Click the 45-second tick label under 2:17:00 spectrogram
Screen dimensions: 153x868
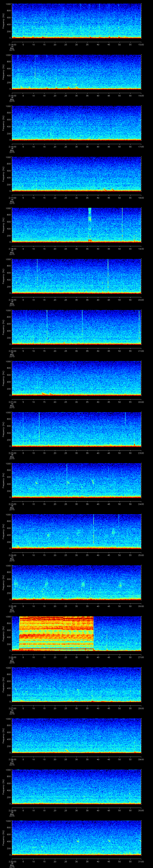pos(109,198)
